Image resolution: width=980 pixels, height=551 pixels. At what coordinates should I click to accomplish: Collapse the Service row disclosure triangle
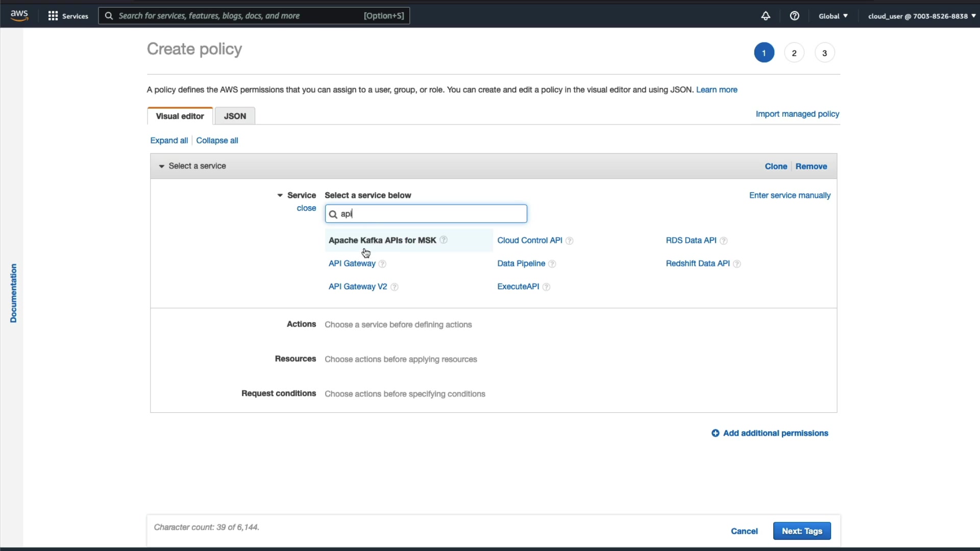pos(280,195)
